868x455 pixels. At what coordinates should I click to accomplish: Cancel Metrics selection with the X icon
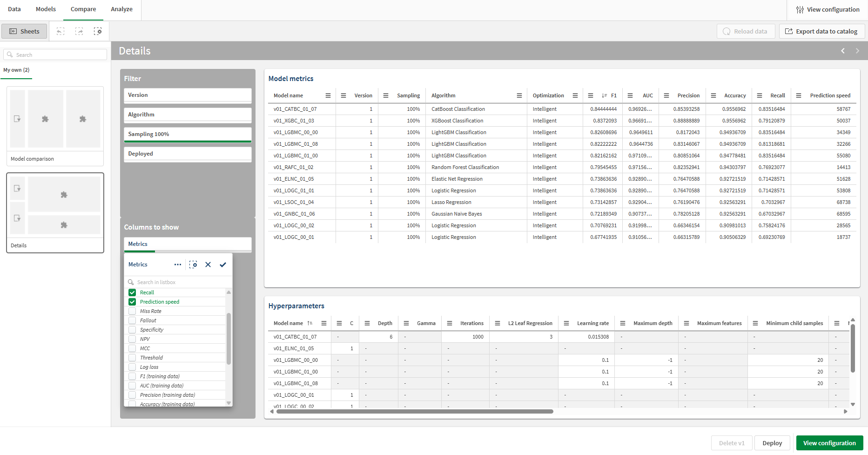pyautogui.click(x=208, y=264)
